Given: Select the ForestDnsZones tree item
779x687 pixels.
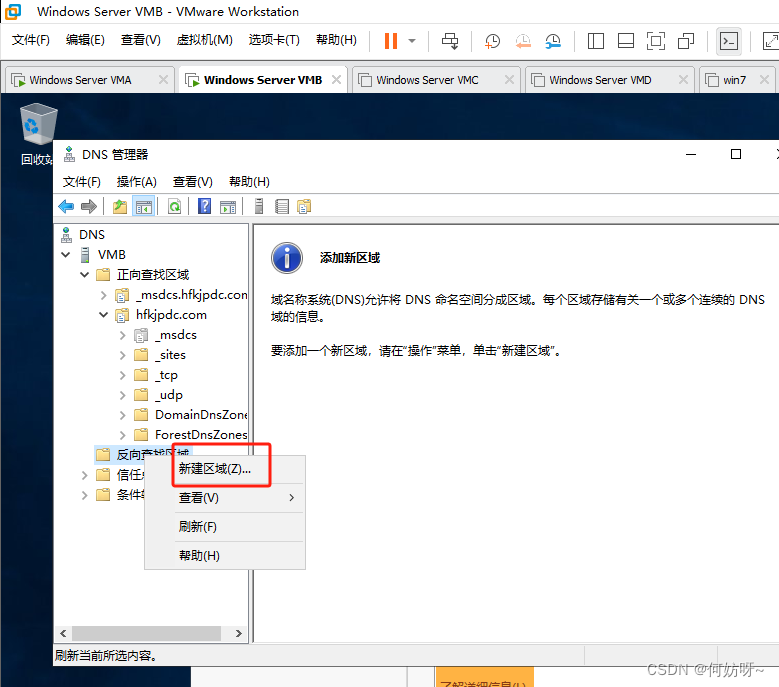Looking at the screenshot, I should [x=201, y=435].
